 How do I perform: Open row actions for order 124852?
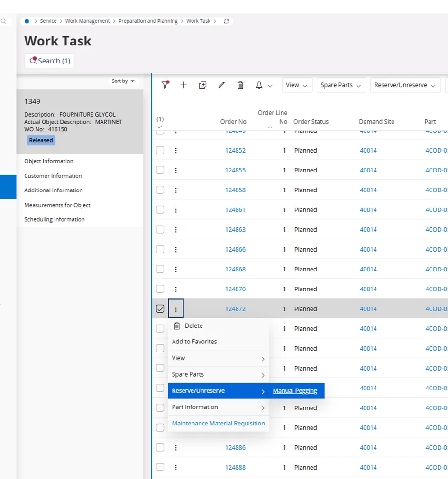(176, 151)
